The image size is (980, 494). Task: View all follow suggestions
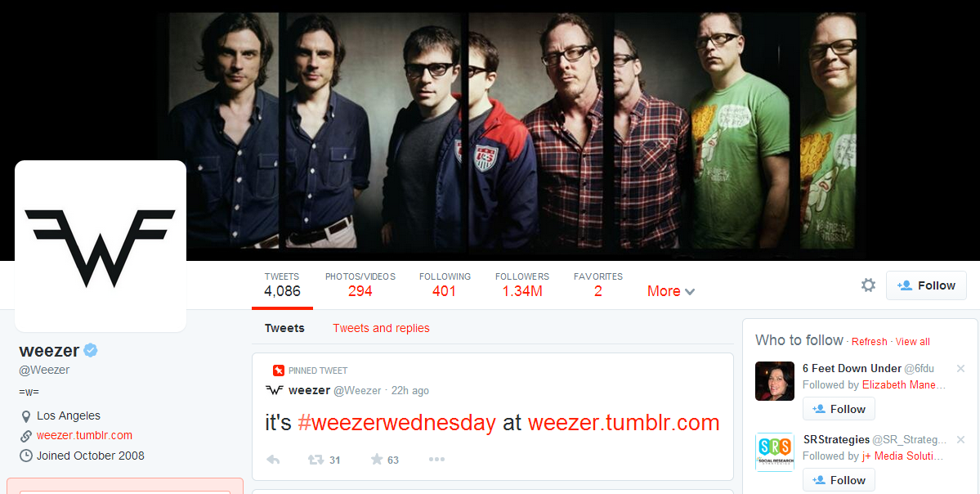tap(912, 341)
